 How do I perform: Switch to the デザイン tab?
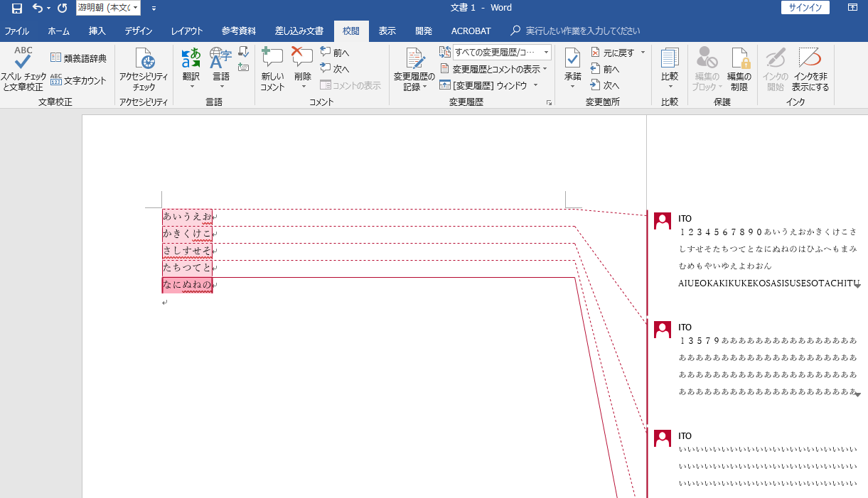pyautogui.click(x=138, y=31)
